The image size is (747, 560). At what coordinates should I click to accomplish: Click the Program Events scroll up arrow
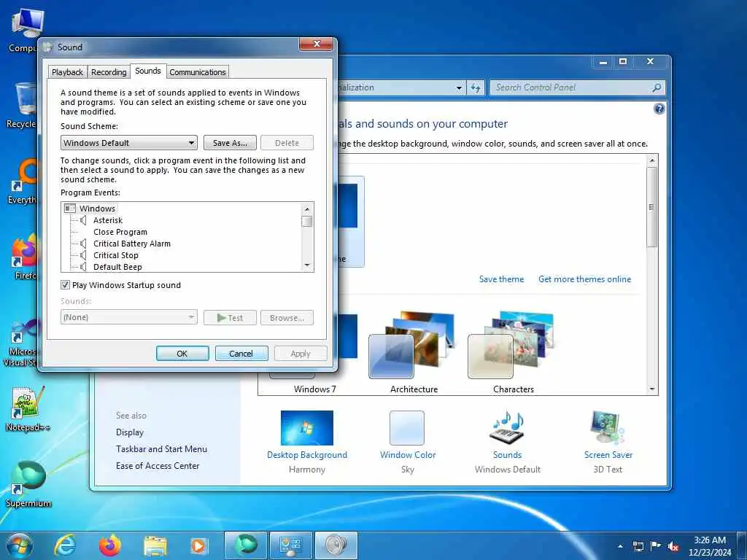307,209
